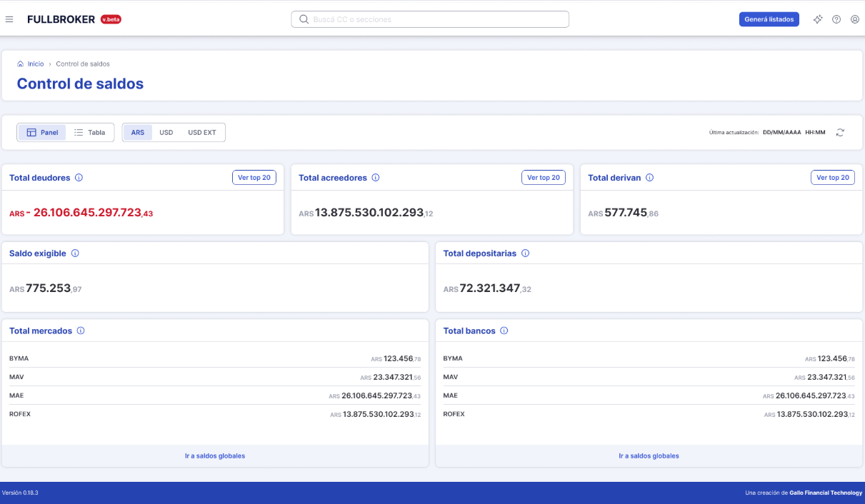Click the v.beta badge
Screen dimensions: 865x504
tap(111, 19)
